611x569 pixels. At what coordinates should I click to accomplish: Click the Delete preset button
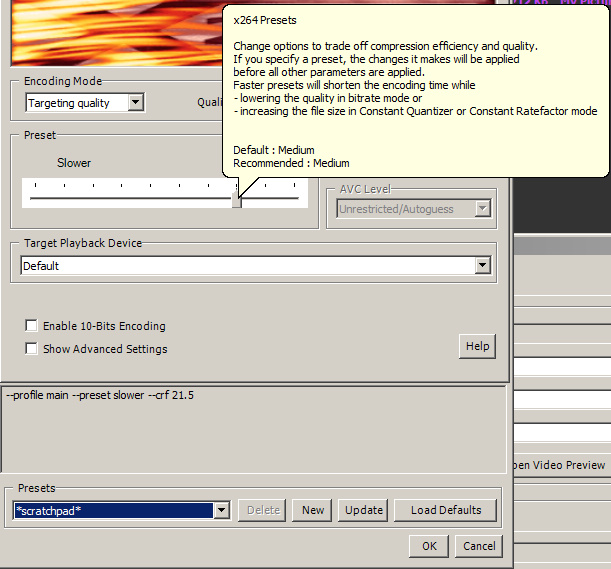click(262, 510)
